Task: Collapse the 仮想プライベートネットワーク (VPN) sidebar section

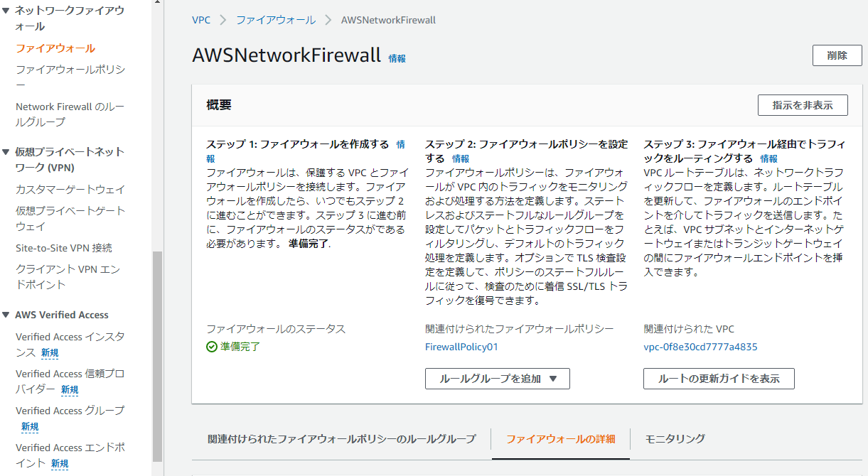Action: pyautogui.click(x=7, y=152)
